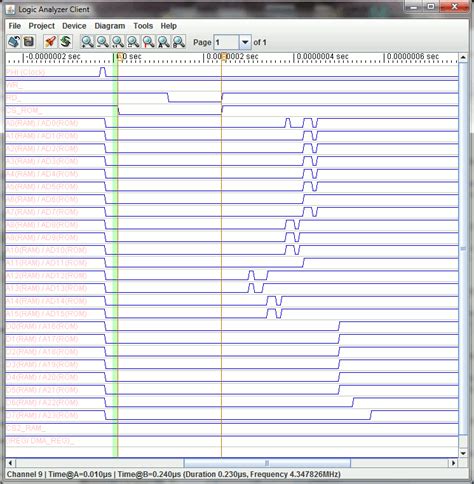Save the capture using the floppy disk icon

[x=29, y=42]
